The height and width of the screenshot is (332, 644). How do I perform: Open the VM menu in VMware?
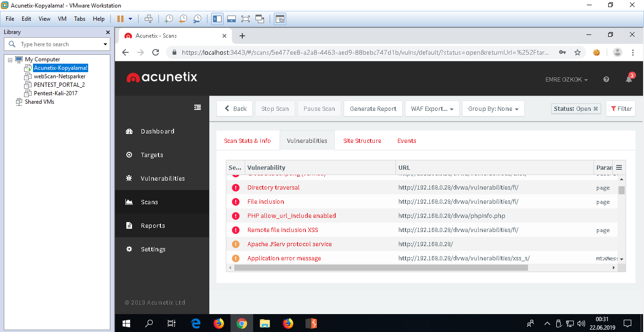pyautogui.click(x=62, y=19)
